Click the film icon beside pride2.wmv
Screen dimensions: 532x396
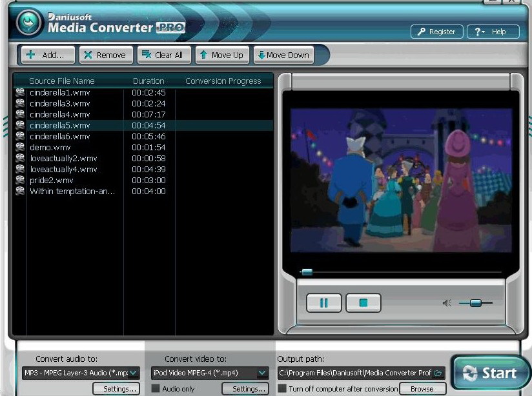tap(20, 180)
